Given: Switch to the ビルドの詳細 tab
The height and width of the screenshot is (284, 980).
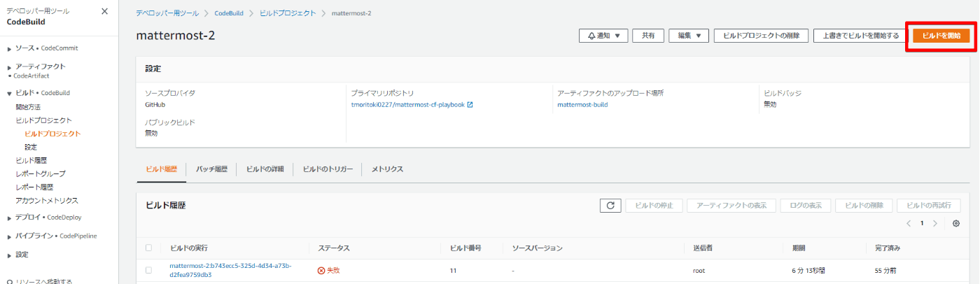Looking at the screenshot, I should click(x=265, y=169).
